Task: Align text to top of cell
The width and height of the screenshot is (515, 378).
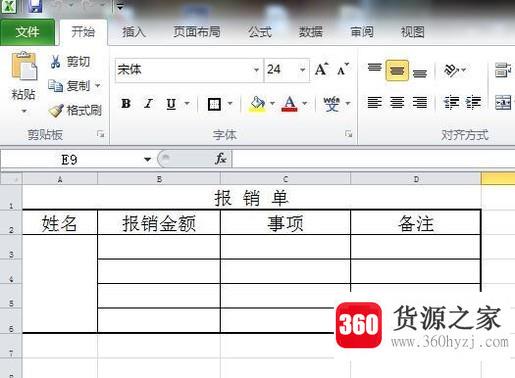Action: [374, 69]
